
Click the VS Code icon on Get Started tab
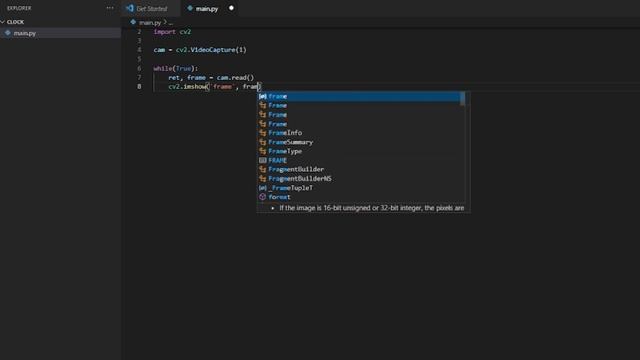130,8
